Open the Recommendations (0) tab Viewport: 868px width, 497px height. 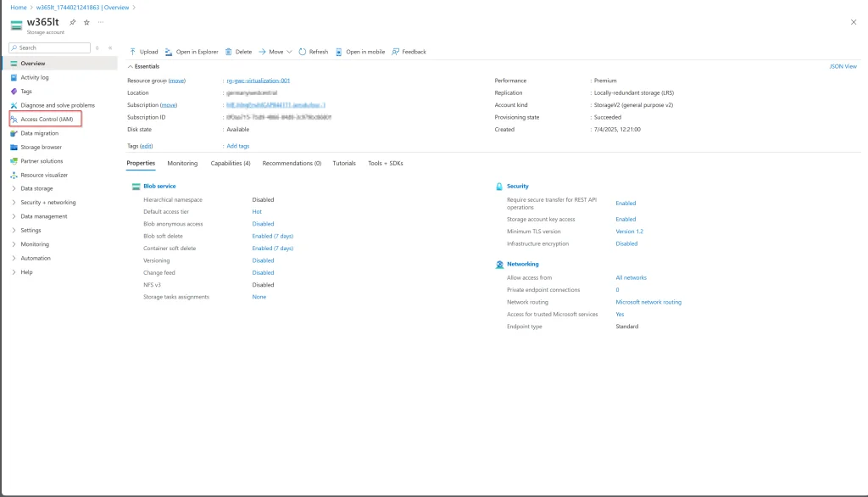tap(292, 163)
